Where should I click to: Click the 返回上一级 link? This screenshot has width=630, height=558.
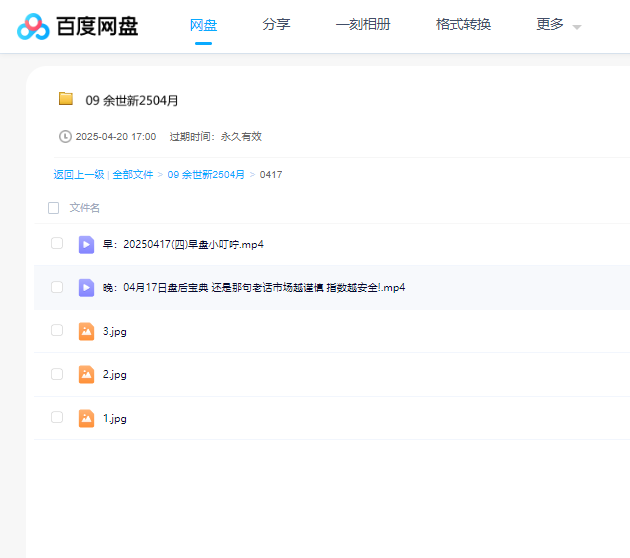78,174
